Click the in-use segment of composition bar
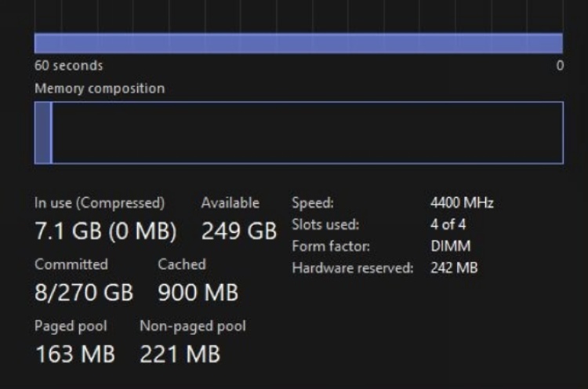588x389 pixels. [43, 133]
